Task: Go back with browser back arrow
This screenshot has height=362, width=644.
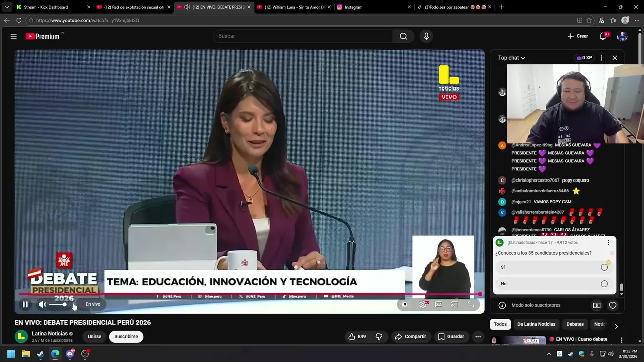Action: click(x=7, y=20)
